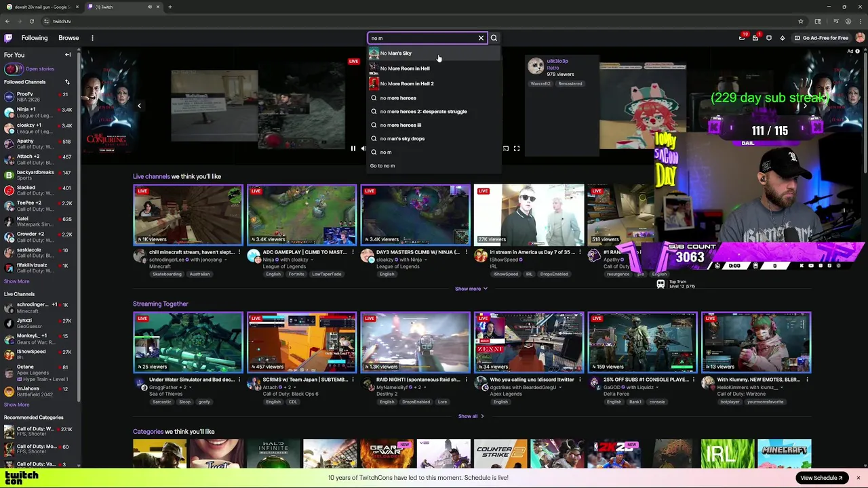Open options for Who you calling unc stream
Screen dimensions: 868x488
(x=580, y=380)
